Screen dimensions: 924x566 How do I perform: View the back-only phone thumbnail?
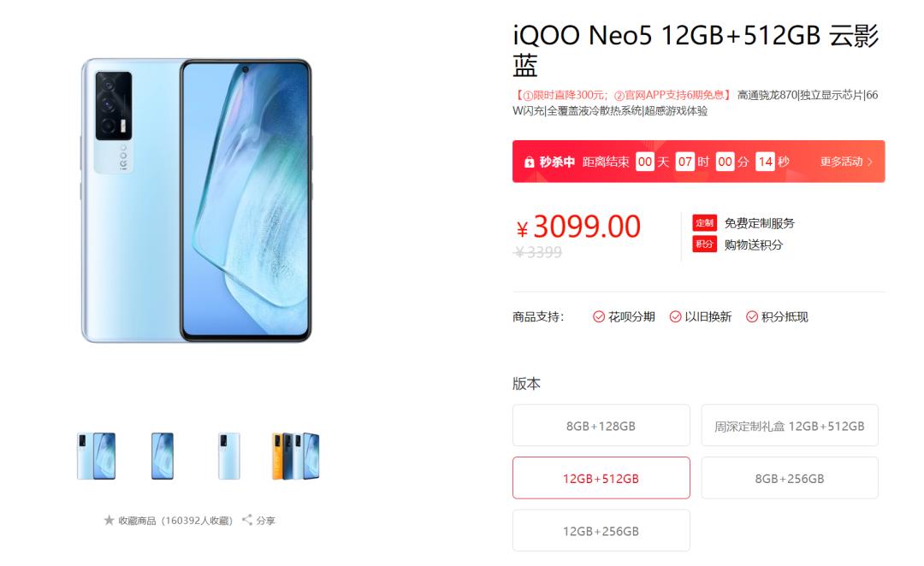[229, 456]
